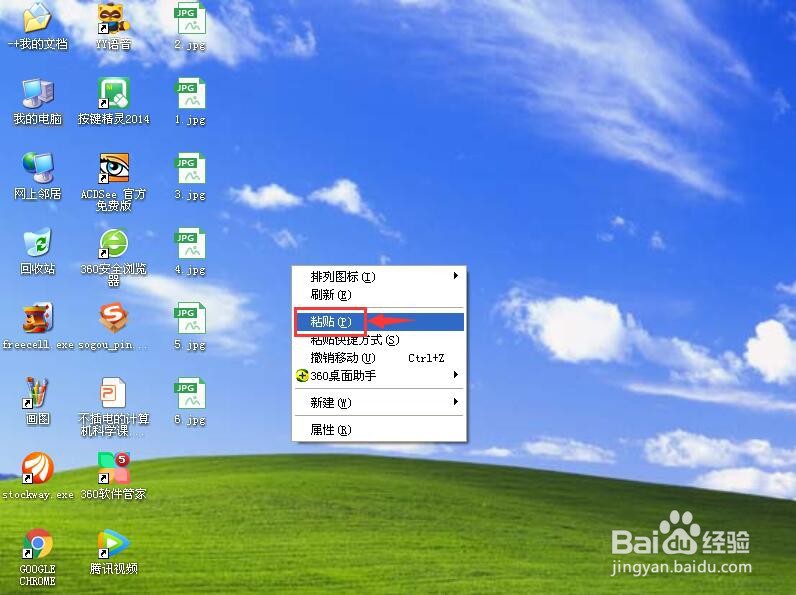Screen dimensions: 796x595
Task: Select the 腾讯视频 shortcut icon
Action: (113, 543)
